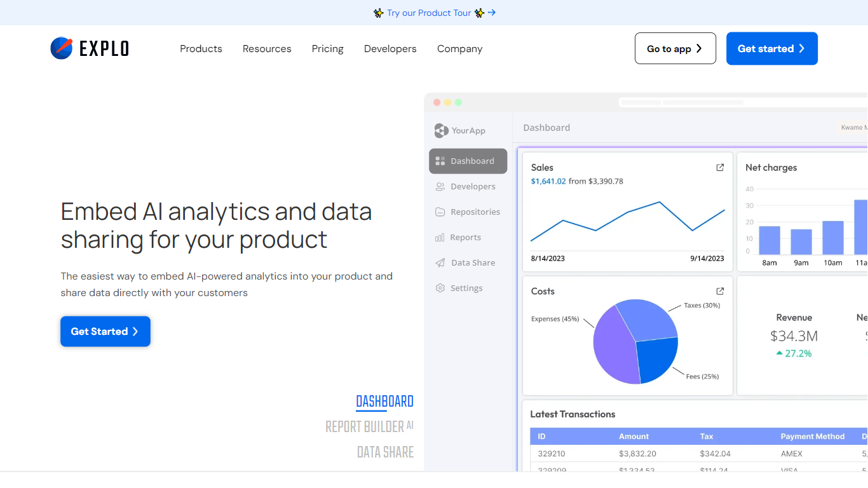
Task: Click the YourApp logo icon
Action: point(441,131)
